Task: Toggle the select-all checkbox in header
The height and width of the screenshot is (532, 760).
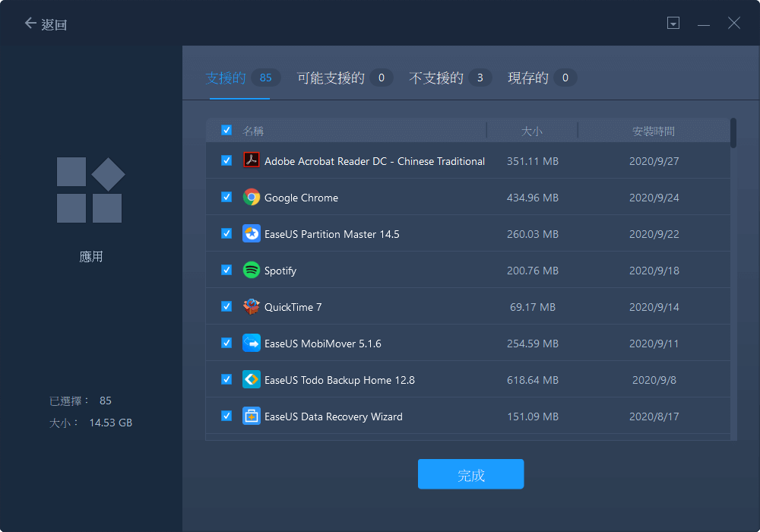Action: 226,130
